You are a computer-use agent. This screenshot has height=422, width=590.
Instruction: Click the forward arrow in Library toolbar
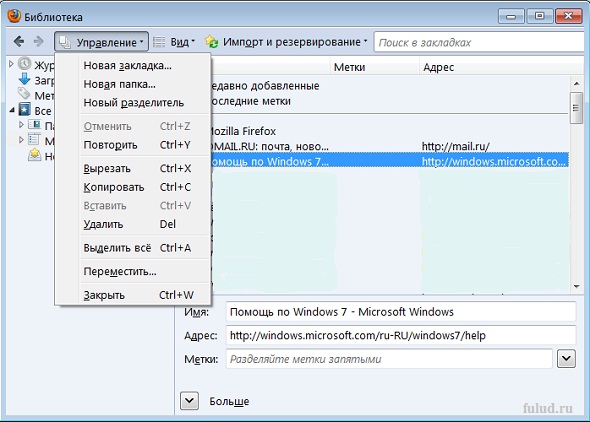click(x=38, y=41)
